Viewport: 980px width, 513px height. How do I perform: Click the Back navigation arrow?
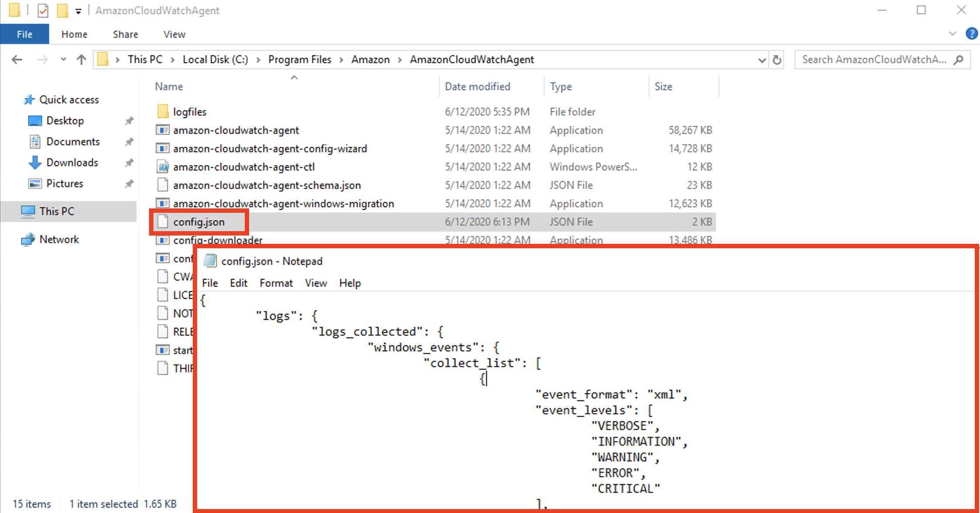coord(17,59)
